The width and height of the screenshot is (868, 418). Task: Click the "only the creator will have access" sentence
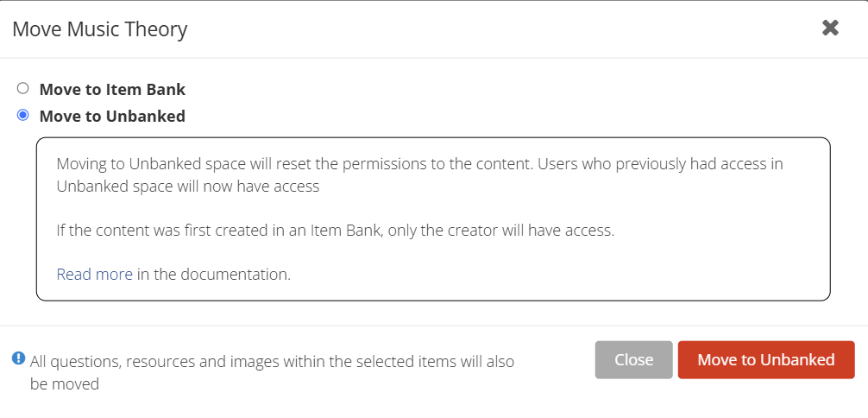pos(501,231)
